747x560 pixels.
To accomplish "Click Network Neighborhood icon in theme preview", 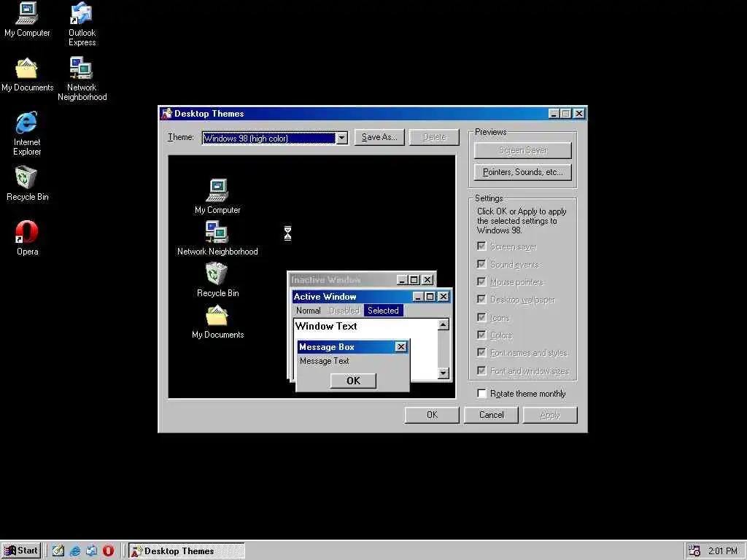I will pyautogui.click(x=217, y=238).
